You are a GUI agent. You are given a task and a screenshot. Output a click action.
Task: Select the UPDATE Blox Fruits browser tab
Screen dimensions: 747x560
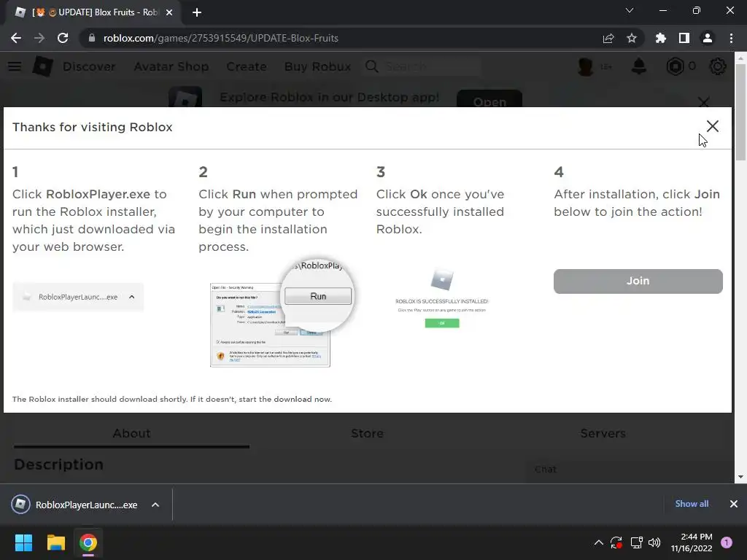(93, 12)
